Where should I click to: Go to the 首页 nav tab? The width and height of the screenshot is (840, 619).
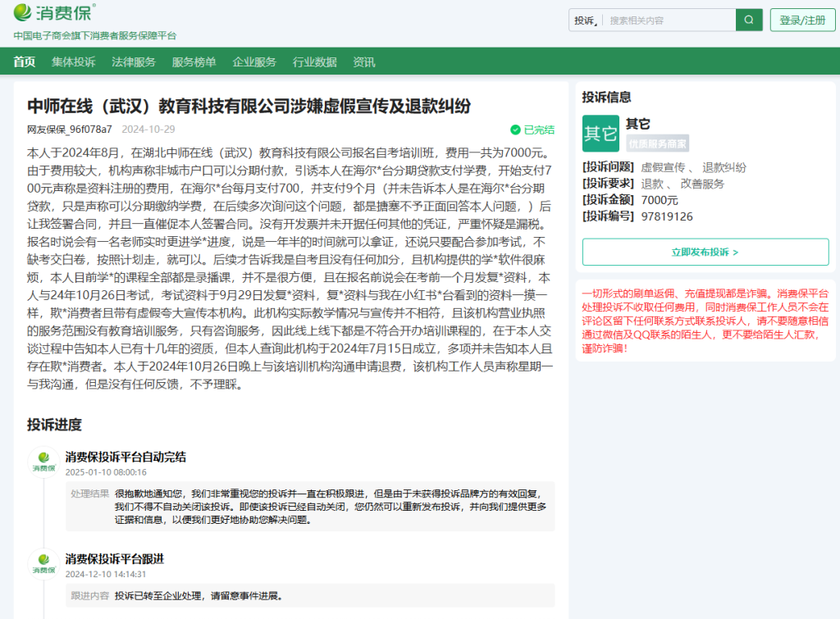[x=24, y=61]
